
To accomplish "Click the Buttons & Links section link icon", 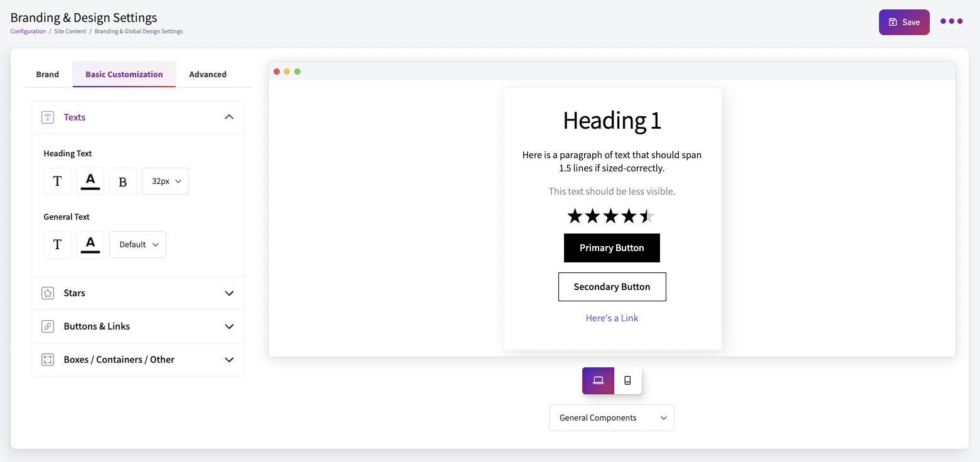I will [48, 326].
